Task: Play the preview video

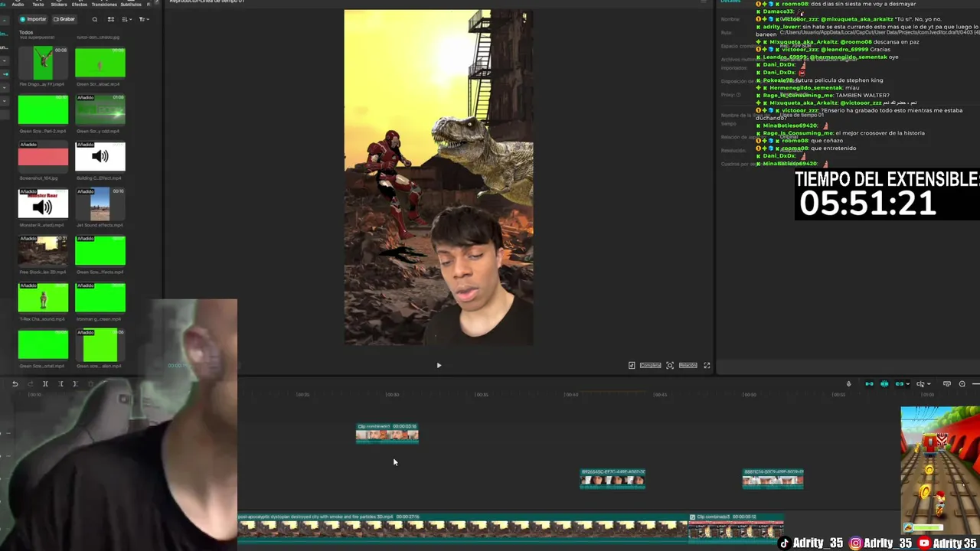Action: point(439,366)
